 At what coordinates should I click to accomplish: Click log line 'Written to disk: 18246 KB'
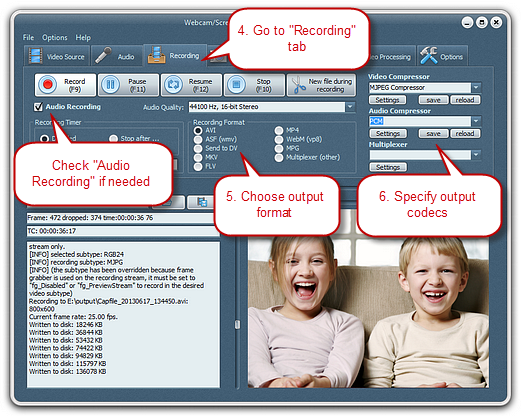click(x=66, y=324)
